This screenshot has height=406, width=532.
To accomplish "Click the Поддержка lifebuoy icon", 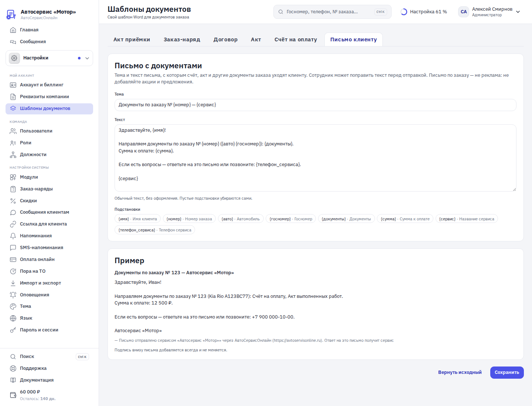I will pos(13,368).
